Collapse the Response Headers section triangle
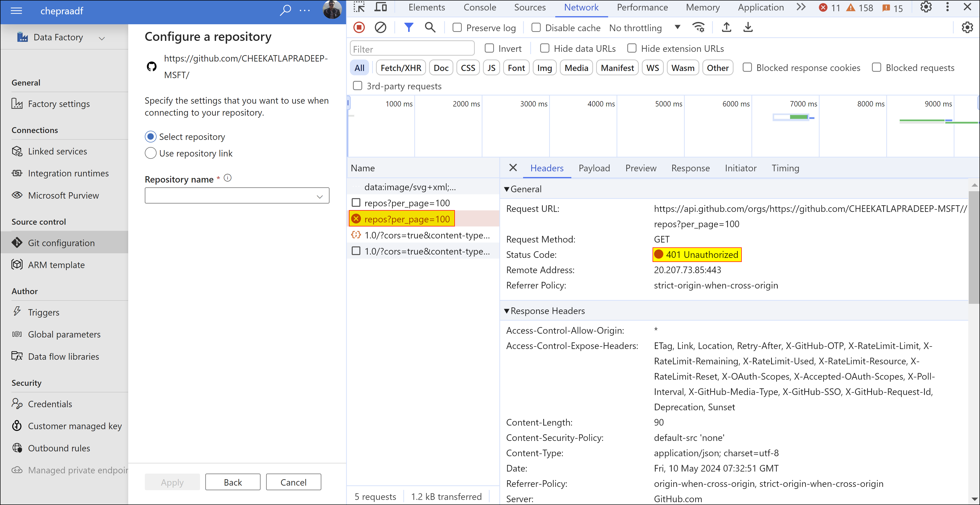 coord(507,311)
